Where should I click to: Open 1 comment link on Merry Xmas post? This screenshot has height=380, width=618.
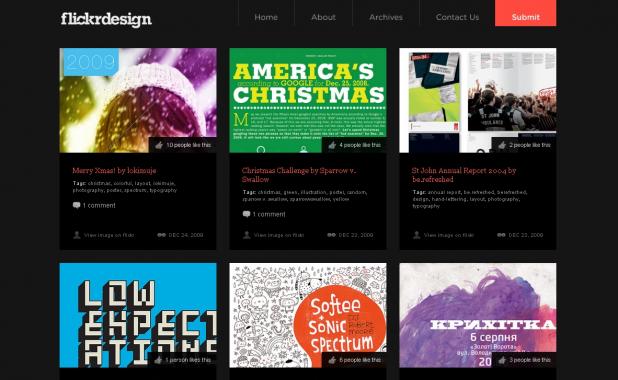(99, 205)
